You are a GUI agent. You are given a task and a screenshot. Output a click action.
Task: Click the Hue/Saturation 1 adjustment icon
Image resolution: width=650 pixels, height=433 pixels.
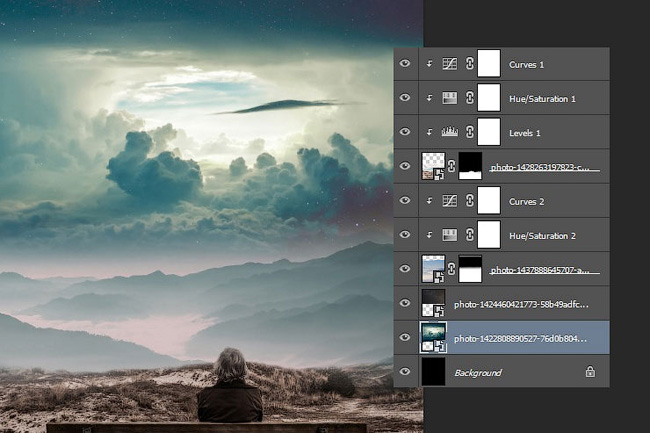point(450,98)
